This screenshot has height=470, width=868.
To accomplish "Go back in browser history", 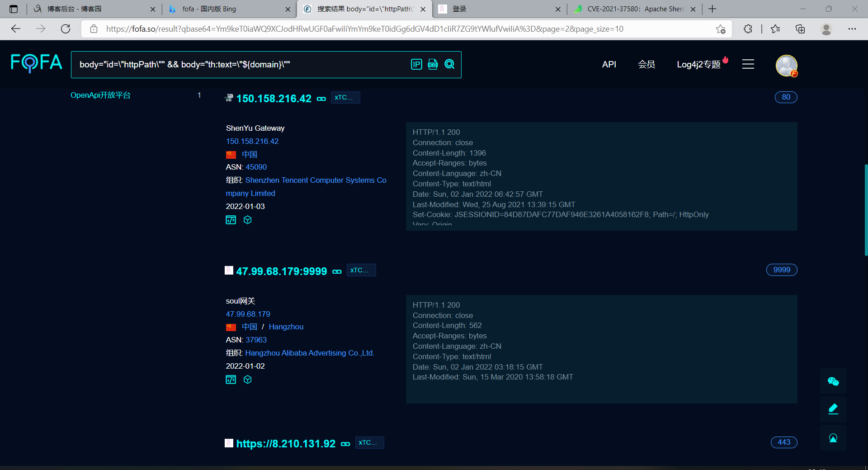I will coord(16,29).
